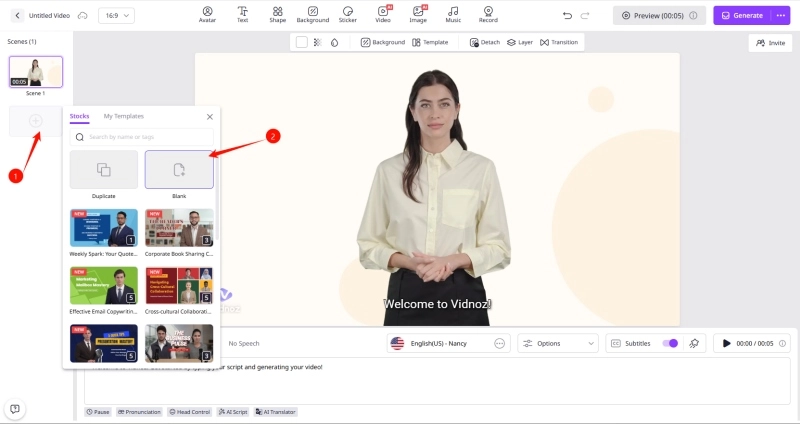
Task: Go back using the back arrow
Action: [17, 15]
